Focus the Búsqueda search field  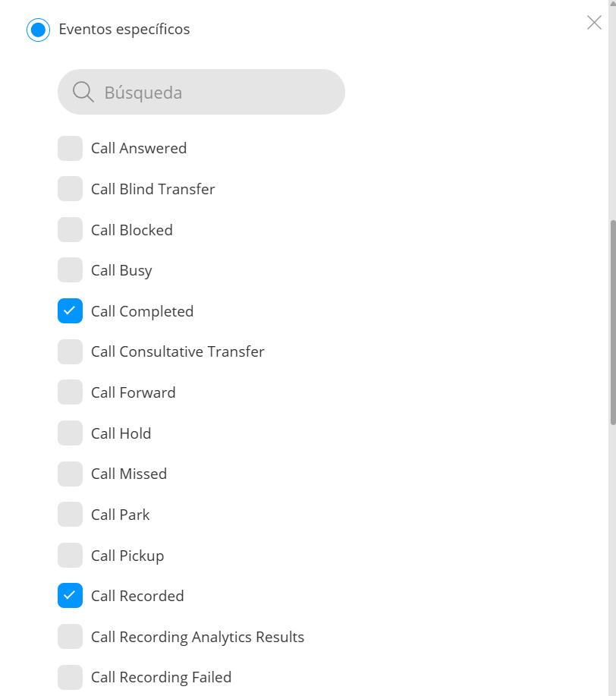(x=201, y=92)
